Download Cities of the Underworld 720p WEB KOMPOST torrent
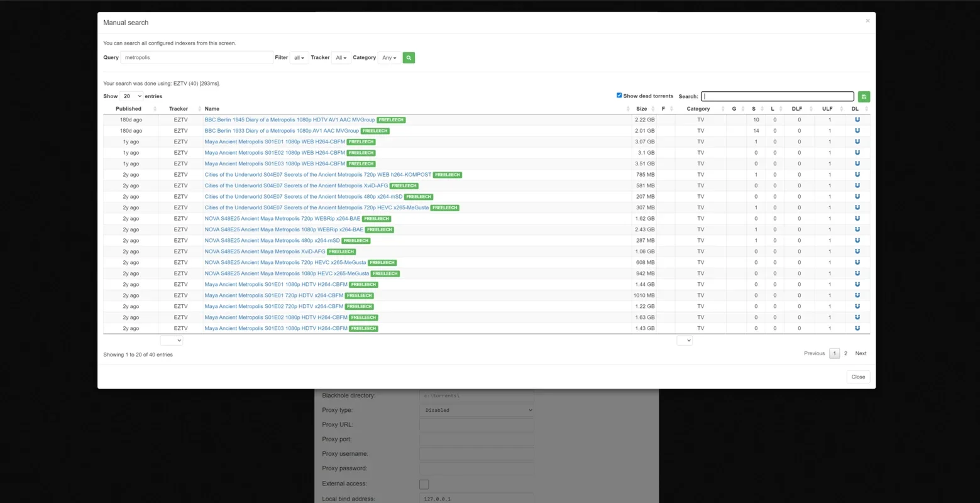Image resolution: width=980 pixels, height=503 pixels. coord(857,175)
